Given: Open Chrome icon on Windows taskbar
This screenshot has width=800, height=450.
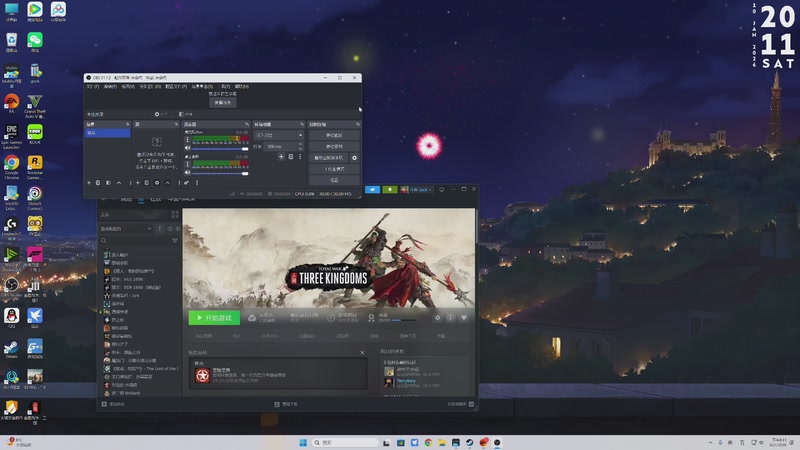Looking at the screenshot, I should pyautogui.click(x=428, y=442).
